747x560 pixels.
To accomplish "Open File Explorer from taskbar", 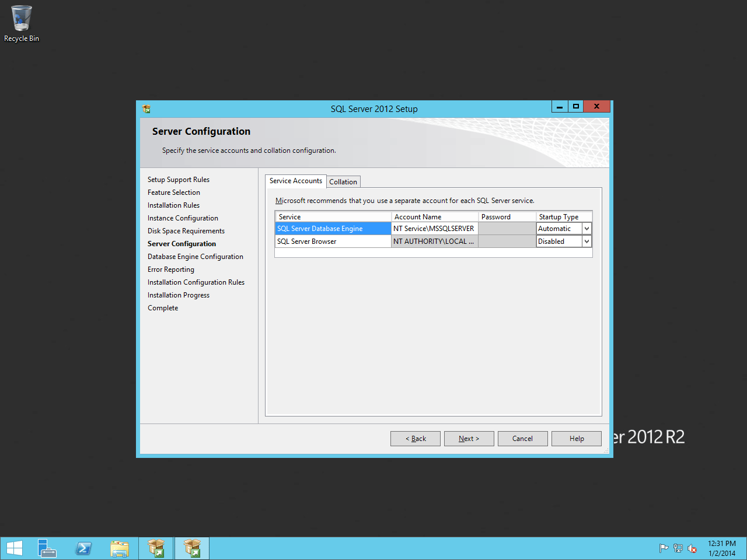I will tap(120, 548).
